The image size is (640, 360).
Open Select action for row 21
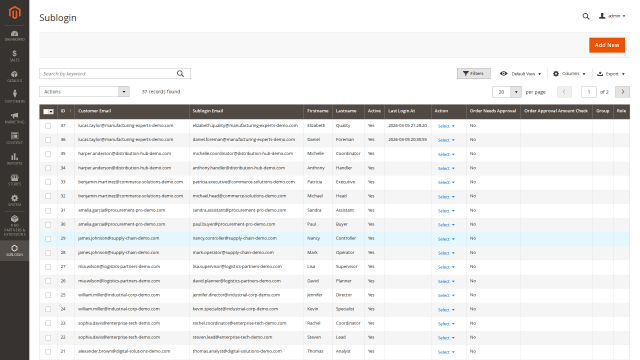tap(446, 352)
